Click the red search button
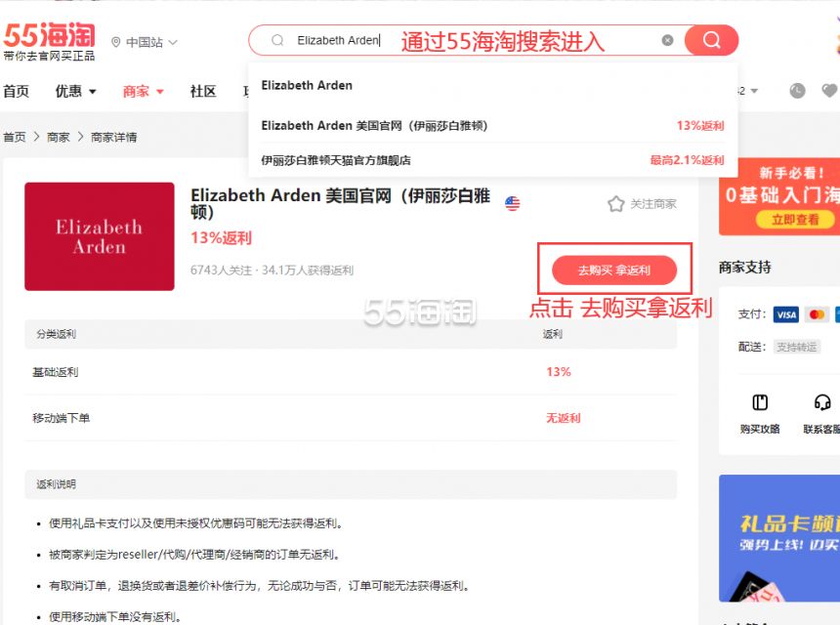 (x=711, y=40)
